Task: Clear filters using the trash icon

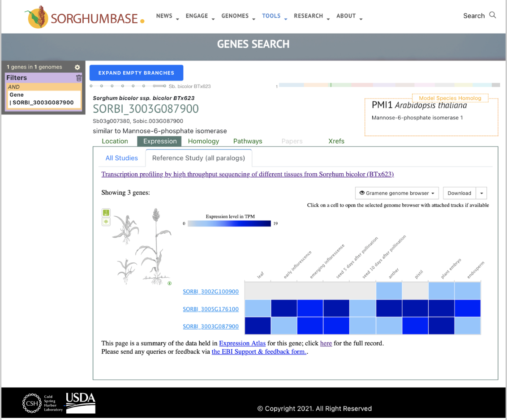Action: point(79,77)
